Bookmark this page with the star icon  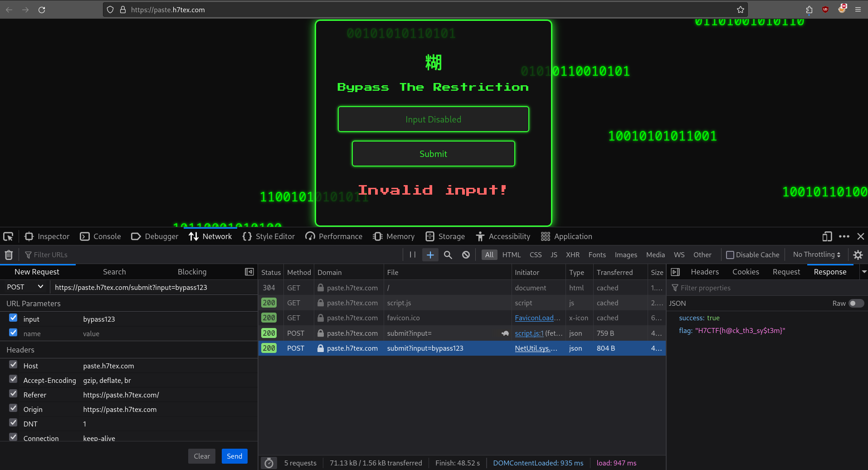click(x=740, y=10)
